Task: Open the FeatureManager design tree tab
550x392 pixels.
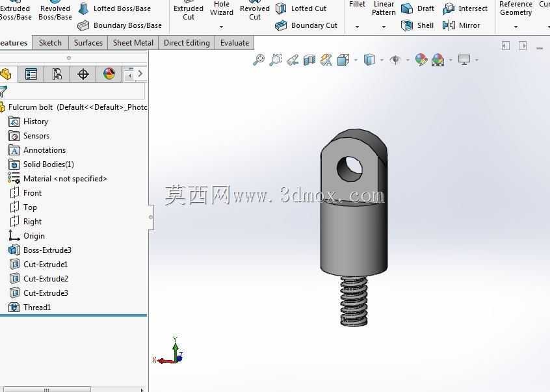Action: click(7, 74)
